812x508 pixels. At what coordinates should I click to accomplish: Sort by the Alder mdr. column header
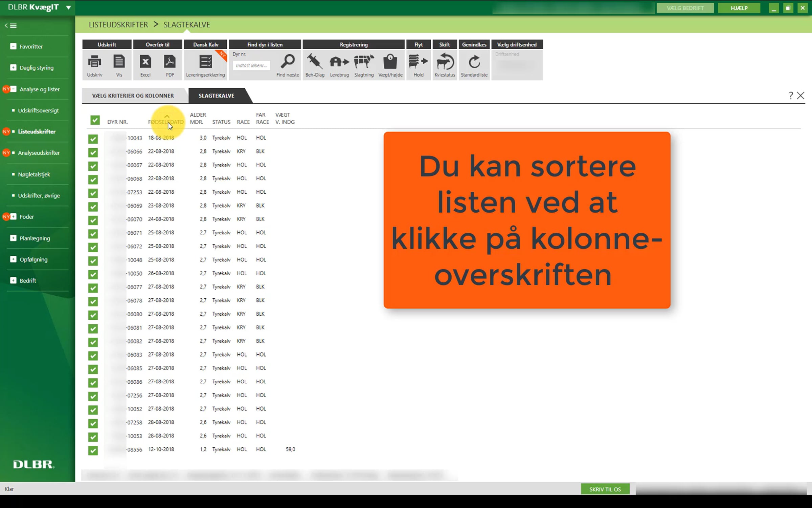pos(198,119)
